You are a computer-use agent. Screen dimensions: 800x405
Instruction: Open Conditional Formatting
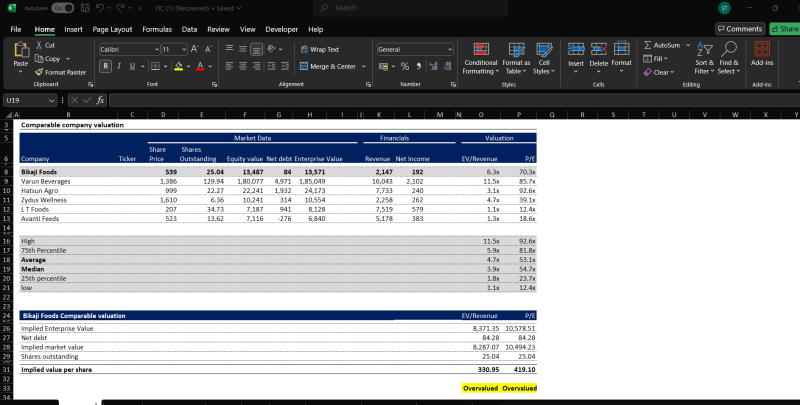tap(481, 59)
